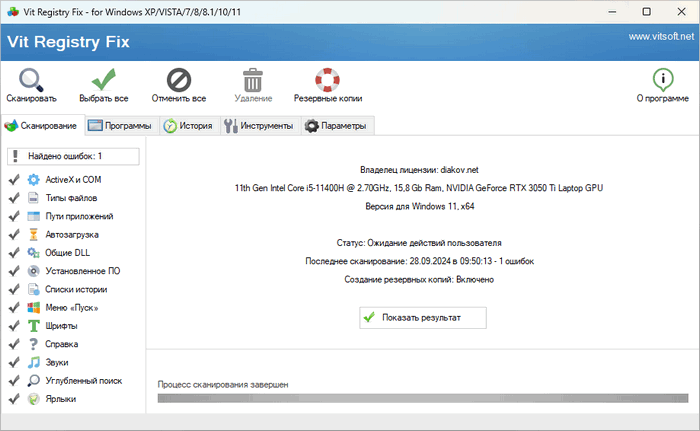Image resolution: width=700 pixels, height=431 pixels.
Task: Click Статус: Ожидание действий пользователя text
Action: pyautogui.click(x=419, y=243)
